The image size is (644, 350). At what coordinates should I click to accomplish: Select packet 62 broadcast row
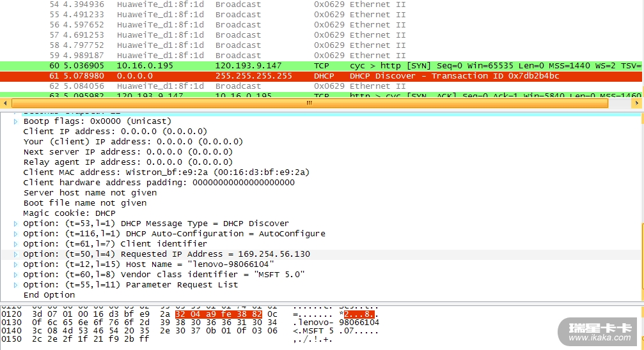[x=321, y=86]
